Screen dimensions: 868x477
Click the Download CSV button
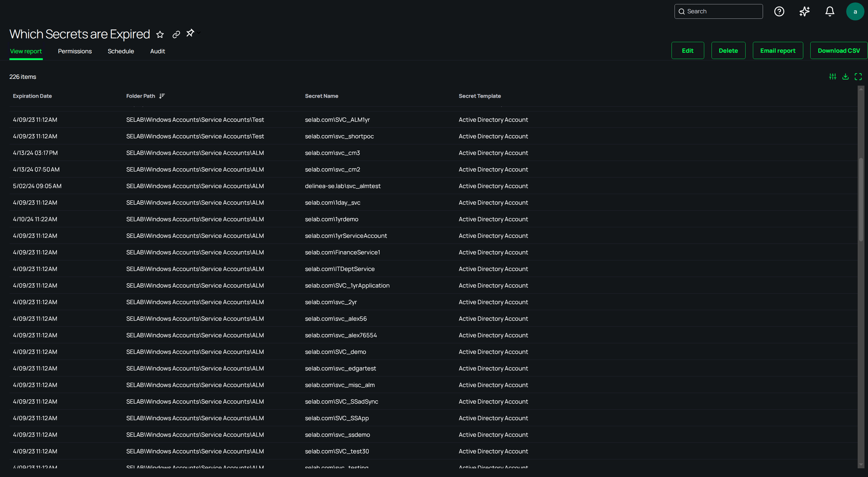[x=838, y=51]
